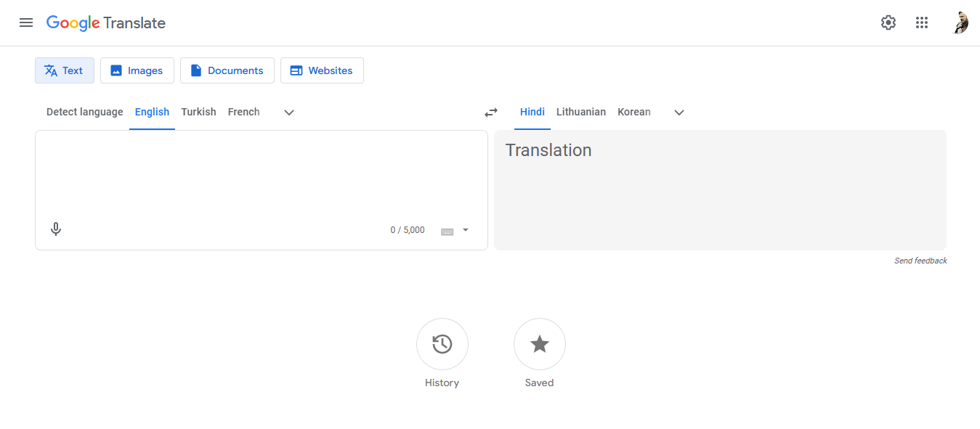980x429 pixels.
Task: Select English as source language
Action: click(152, 112)
